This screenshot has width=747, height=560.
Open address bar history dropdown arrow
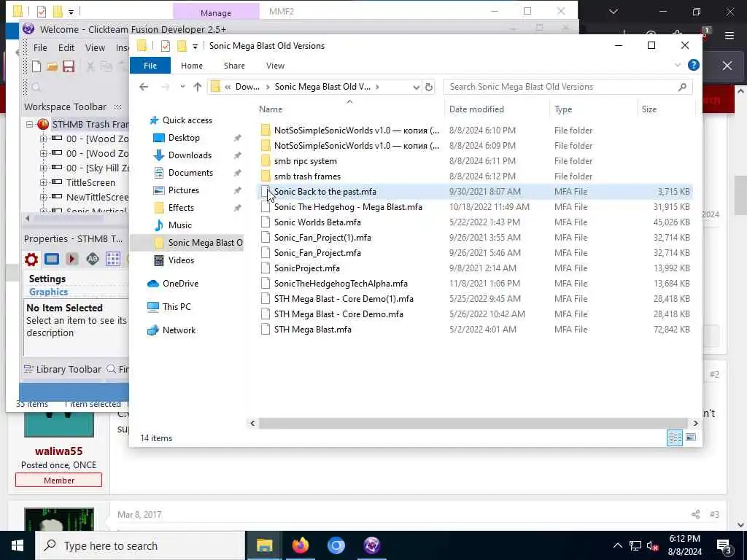coord(416,87)
